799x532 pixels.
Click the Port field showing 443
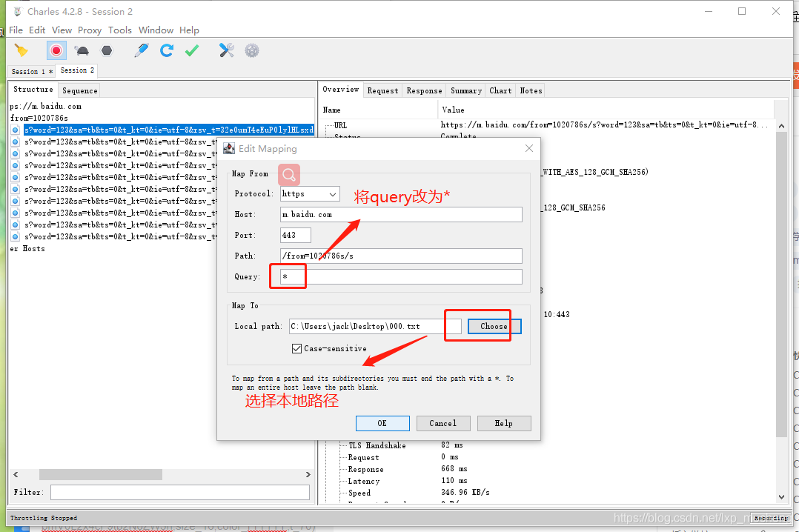pyautogui.click(x=295, y=235)
